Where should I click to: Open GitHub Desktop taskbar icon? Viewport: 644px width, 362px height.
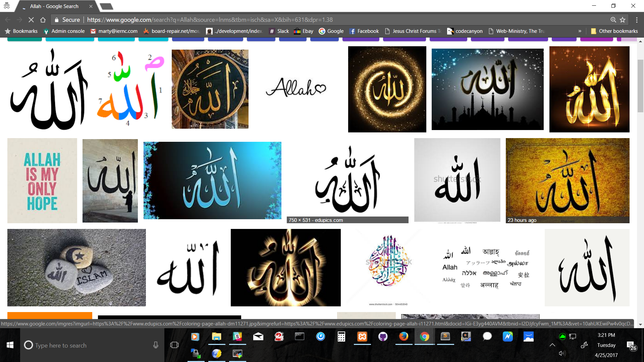pos(383,336)
